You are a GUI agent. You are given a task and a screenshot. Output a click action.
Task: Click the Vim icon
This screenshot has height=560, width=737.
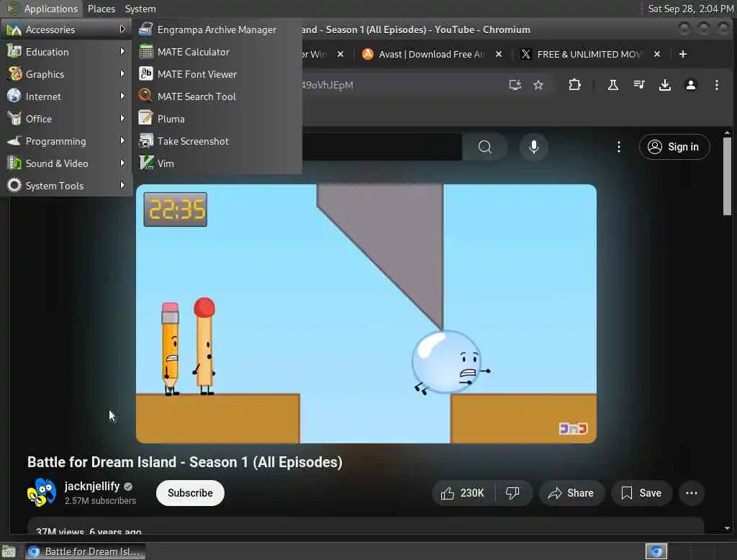(x=145, y=163)
